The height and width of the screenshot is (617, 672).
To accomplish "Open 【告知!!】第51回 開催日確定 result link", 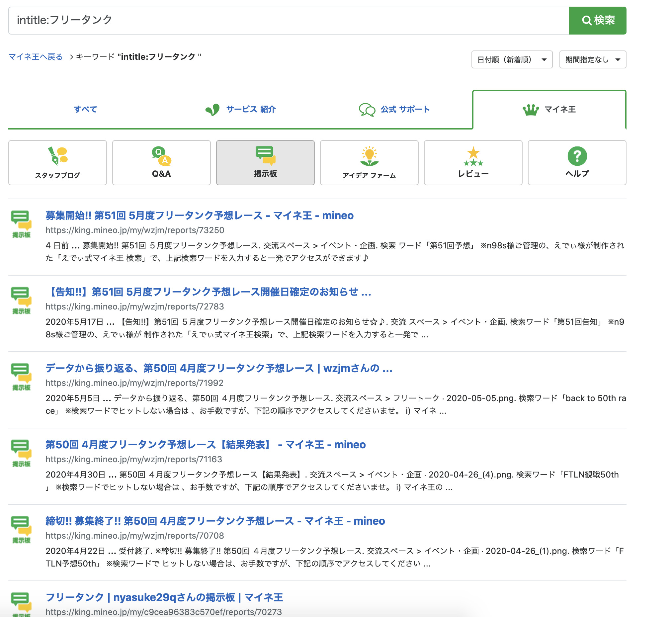I will pos(208,292).
